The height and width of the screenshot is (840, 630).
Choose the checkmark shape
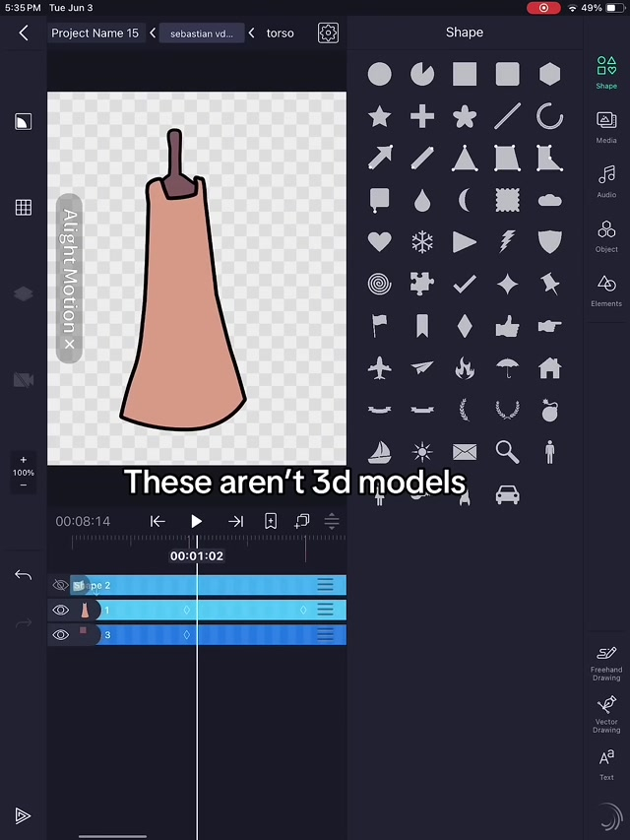tap(465, 284)
